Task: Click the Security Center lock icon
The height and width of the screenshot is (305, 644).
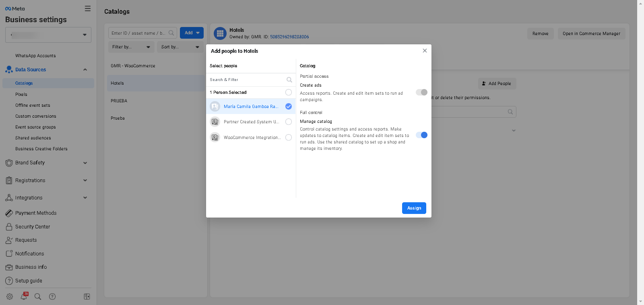Action: pyautogui.click(x=9, y=227)
